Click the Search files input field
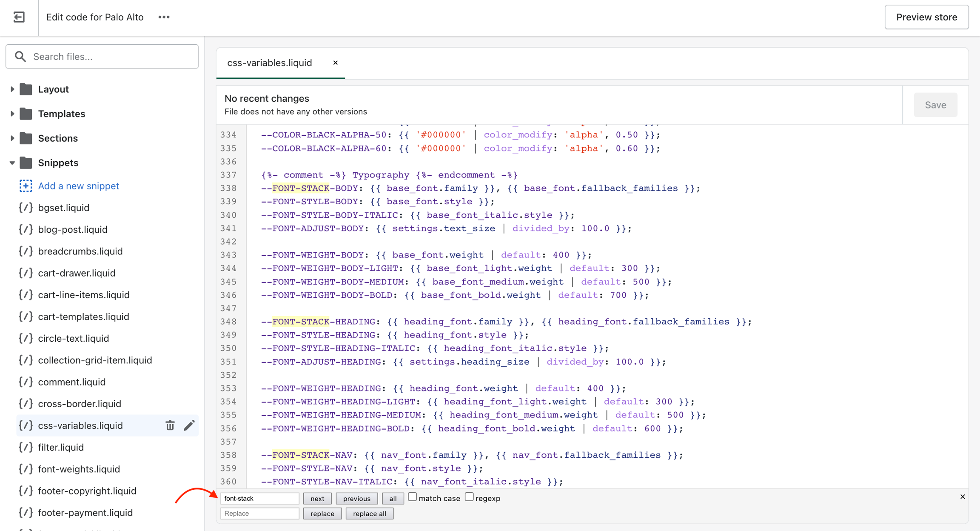 [x=102, y=57]
